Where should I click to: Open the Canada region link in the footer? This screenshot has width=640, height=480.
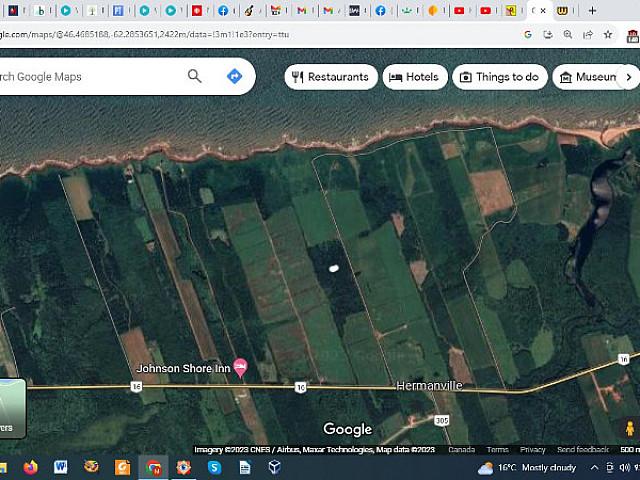[x=461, y=449]
